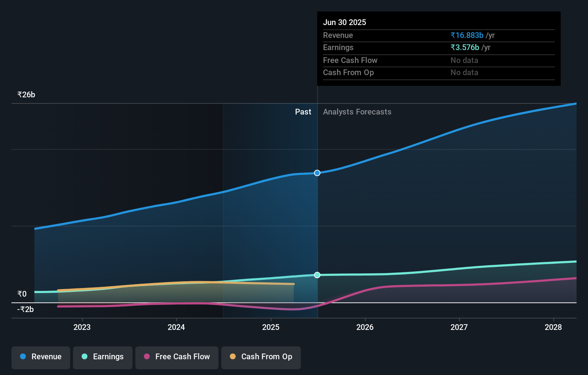Click the Revenue value in the tooltip
Screen dimensions: 588x375
pos(466,35)
